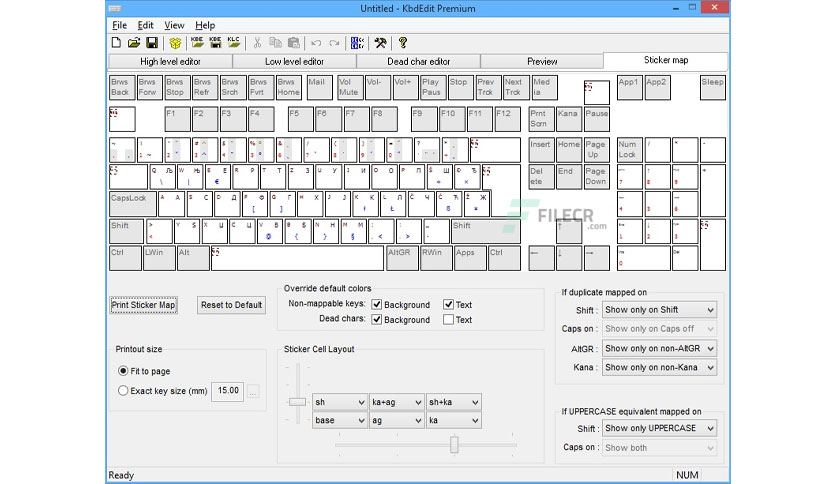Open the blue character palette icon
The height and width of the screenshot is (484, 836).
coord(357,43)
